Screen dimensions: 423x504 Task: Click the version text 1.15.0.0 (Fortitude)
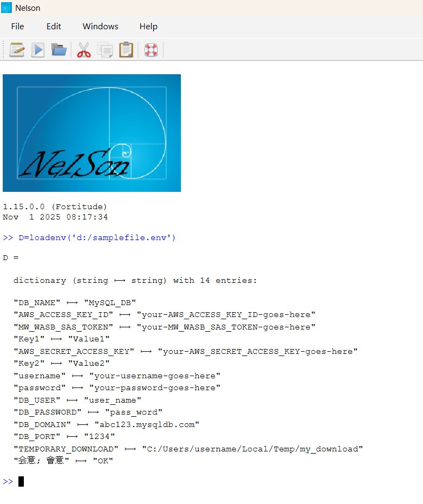pyautogui.click(x=55, y=206)
